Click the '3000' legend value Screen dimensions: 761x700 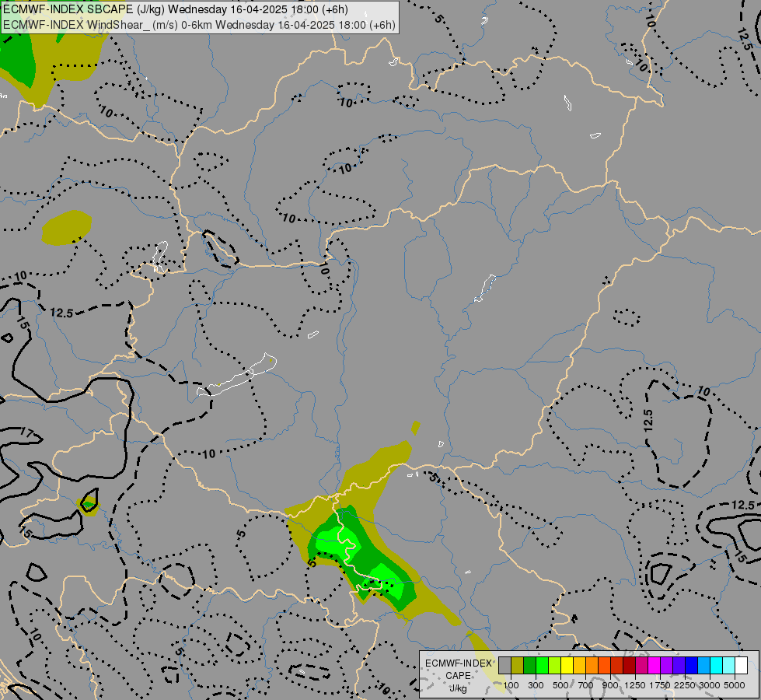(x=710, y=685)
